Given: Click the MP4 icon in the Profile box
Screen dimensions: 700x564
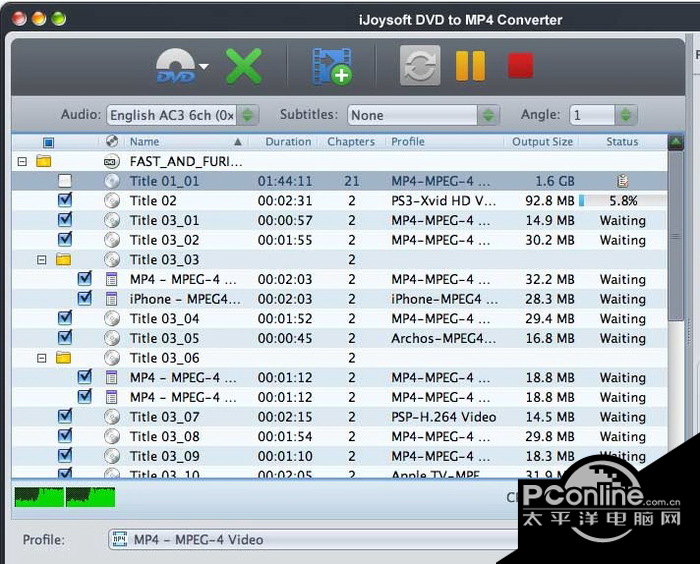Looking at the screenshot, I should pyautogui.click(x=120, y=539).
